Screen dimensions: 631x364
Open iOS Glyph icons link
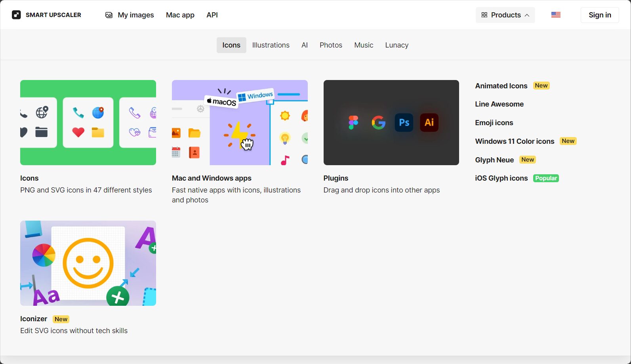(501, 178)
